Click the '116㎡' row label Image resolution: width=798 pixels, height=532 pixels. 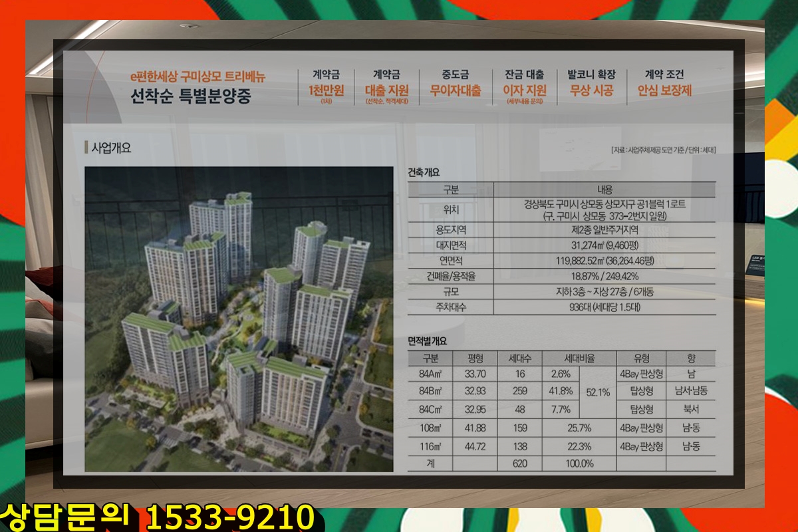click(431, 446)
